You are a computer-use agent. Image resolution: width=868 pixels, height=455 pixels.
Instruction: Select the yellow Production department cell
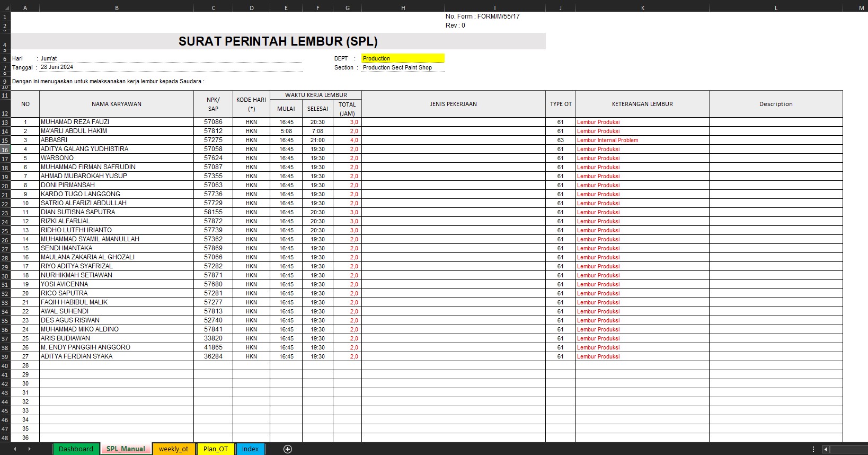point(403,58)
